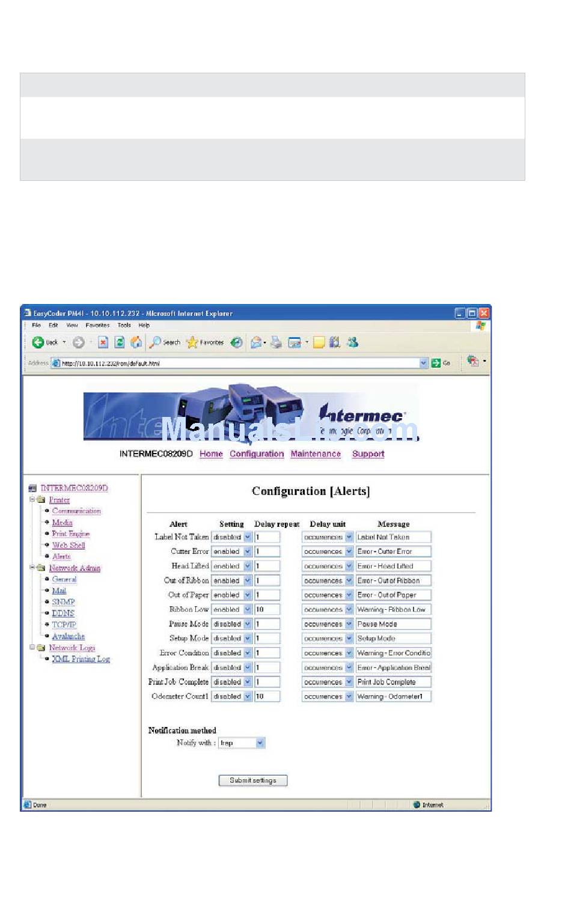Click the Network Admin folder icon

tap(41, 568)
